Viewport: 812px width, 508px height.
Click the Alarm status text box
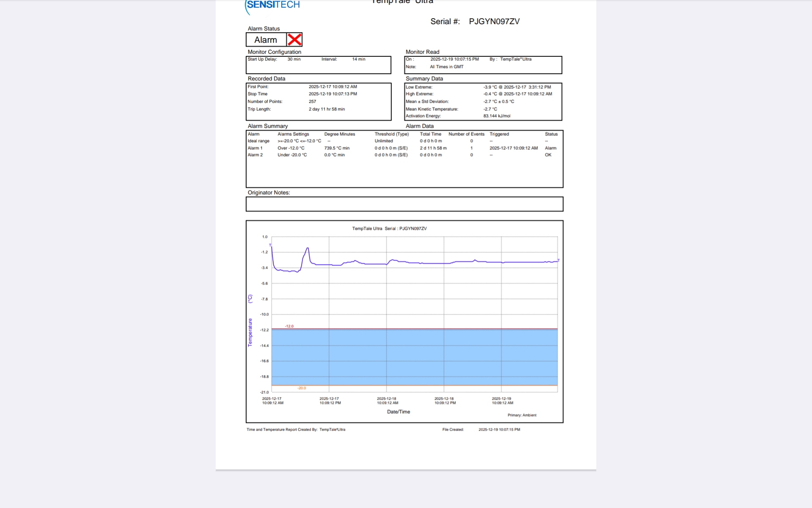pos(266,40)
